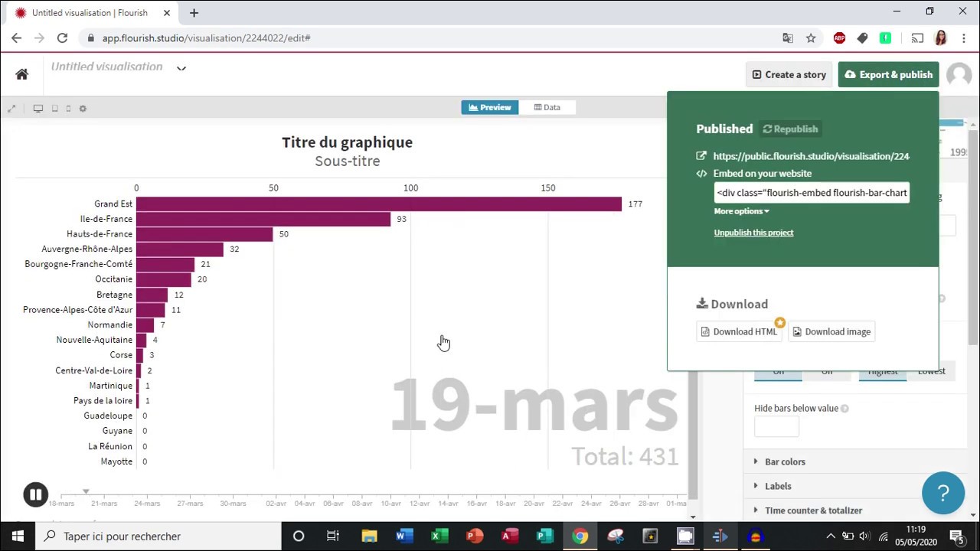Open the Chrome profile picture menu
The height and width of the screenshot is (551, 980).
[x=941, y=38]
